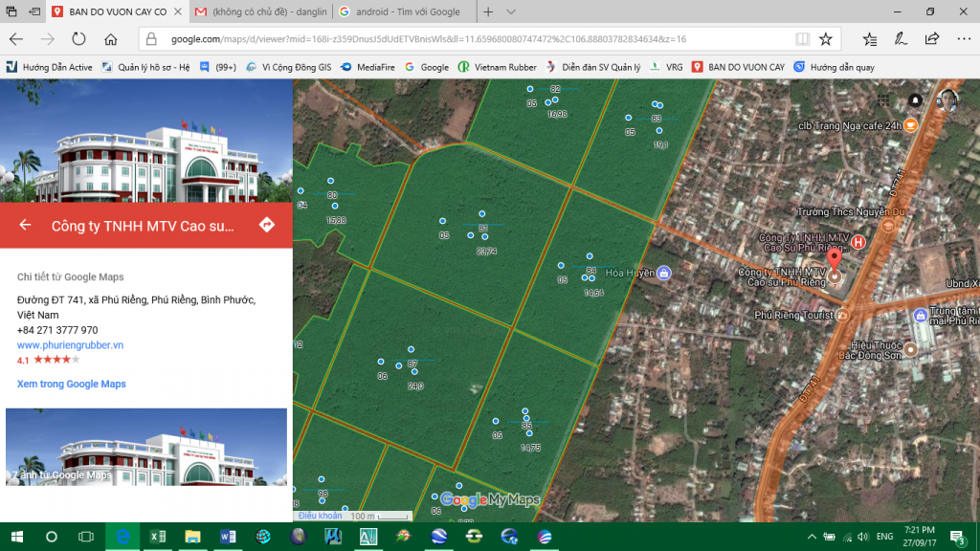This screenshot has height=551, width=980.
Task: Add web notes with pen icon
Action: [901, 39]
